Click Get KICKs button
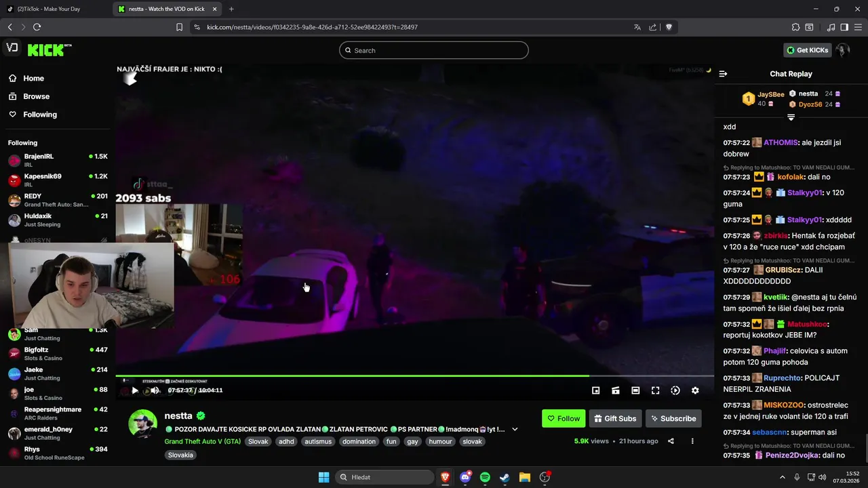 (x=808, y=50)
